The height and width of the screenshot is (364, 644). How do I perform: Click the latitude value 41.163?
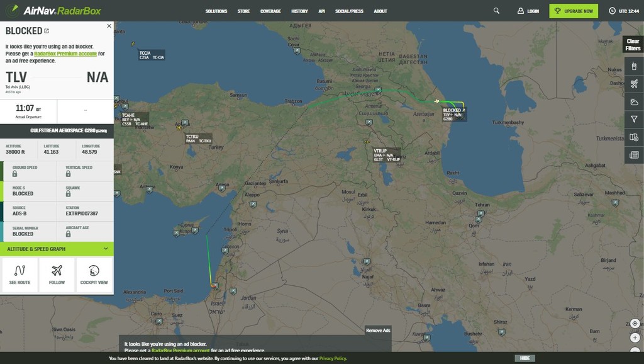pos(51,152)
